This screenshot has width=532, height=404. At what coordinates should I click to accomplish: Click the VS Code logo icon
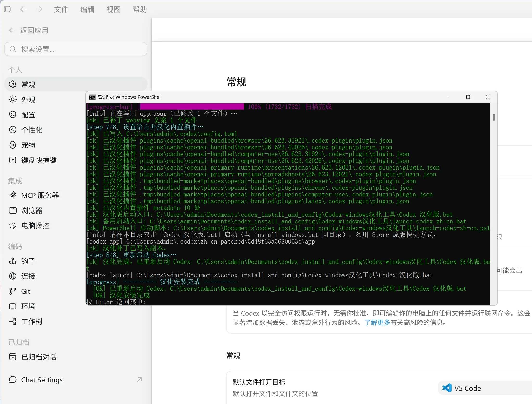447,388
